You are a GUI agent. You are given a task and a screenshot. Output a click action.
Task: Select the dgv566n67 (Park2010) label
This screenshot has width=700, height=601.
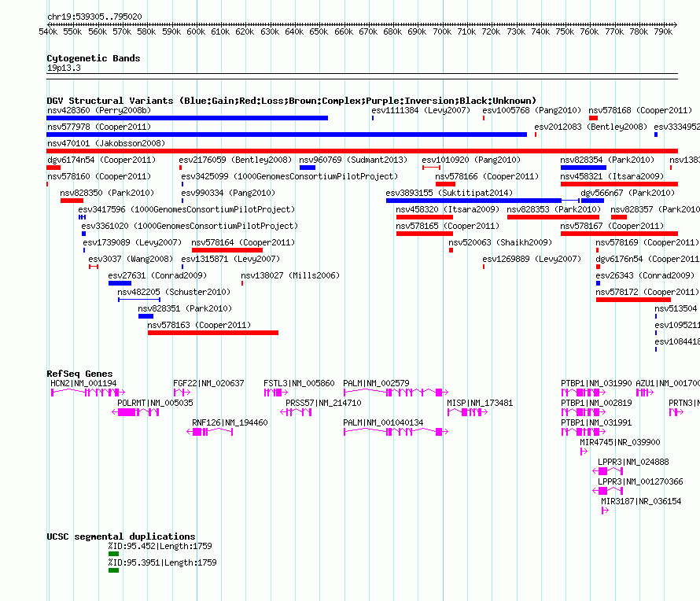pos(628,193)
